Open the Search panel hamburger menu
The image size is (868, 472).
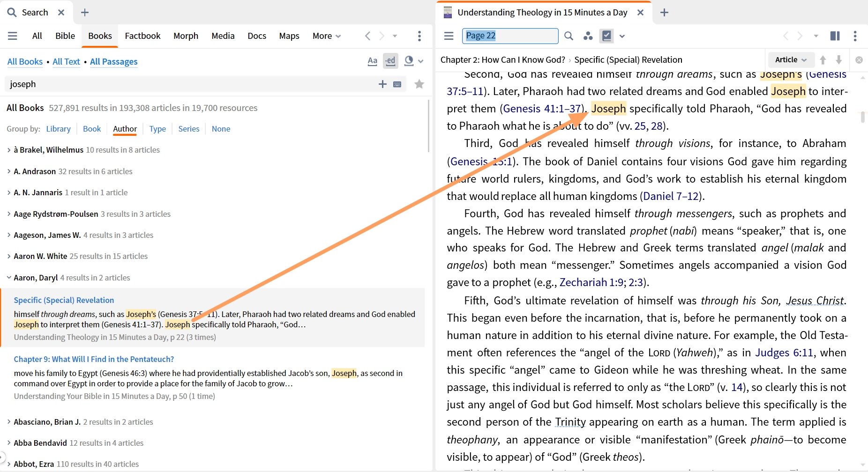tap(13, 36)
